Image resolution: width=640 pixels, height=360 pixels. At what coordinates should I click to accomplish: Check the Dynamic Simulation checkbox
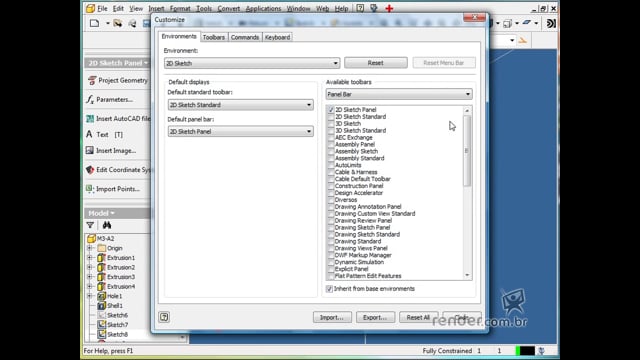tap(331, 262)
